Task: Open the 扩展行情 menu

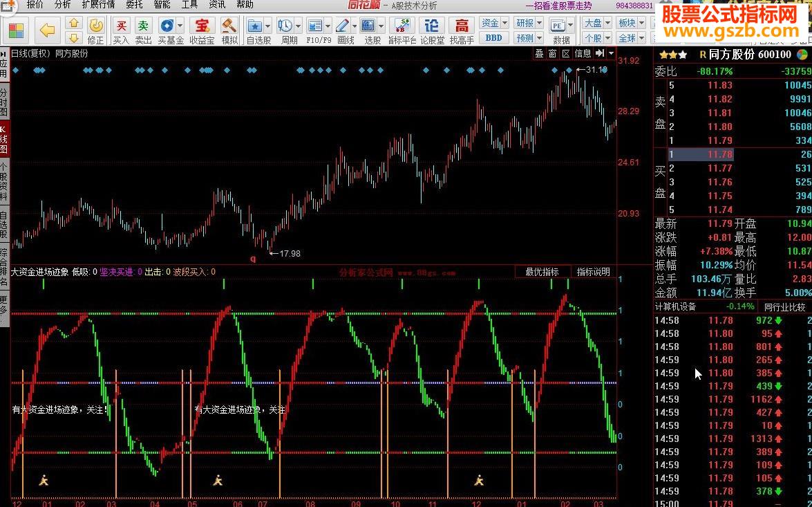Action: click(98, 5)
